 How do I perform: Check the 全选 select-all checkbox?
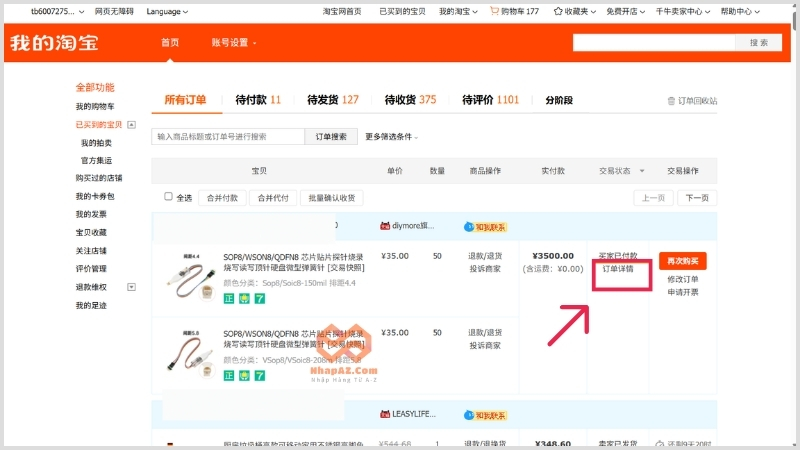(x=168, y=197)
